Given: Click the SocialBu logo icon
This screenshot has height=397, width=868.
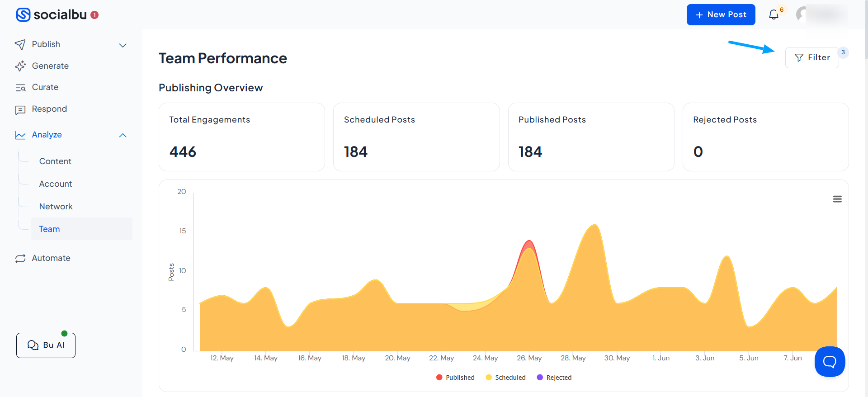Looking at the screenshot, I should [23, 14].
